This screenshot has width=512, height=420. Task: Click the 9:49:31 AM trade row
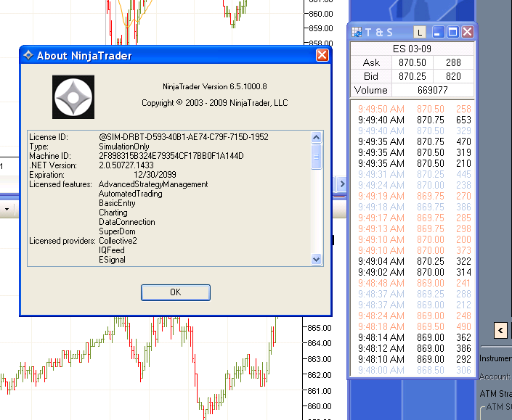[413, 174]
